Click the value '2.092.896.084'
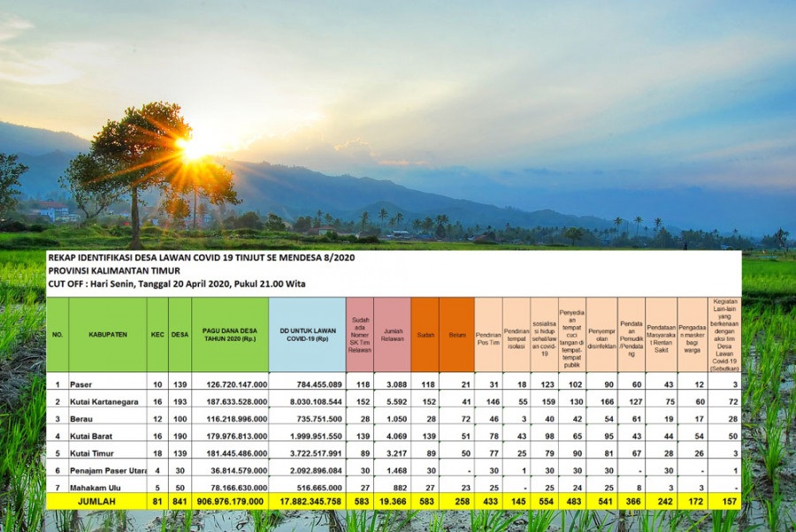796x532 pixels. click(x=316, y=471)
